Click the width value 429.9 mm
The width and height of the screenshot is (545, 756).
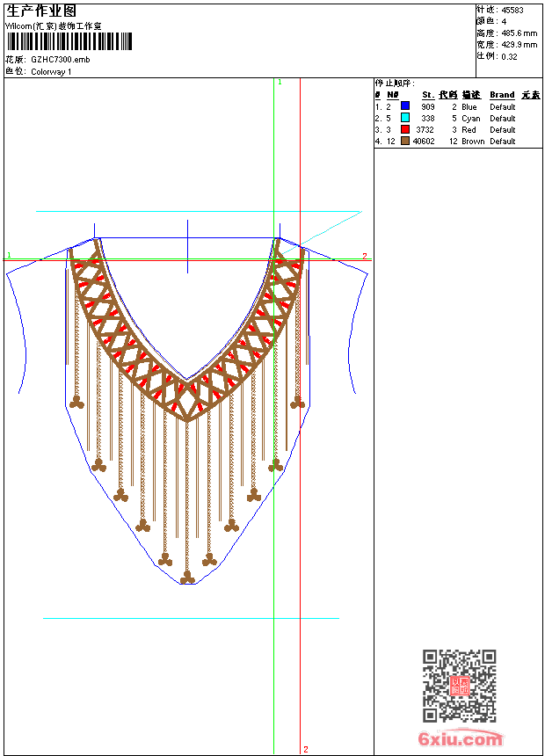point(519,44)
